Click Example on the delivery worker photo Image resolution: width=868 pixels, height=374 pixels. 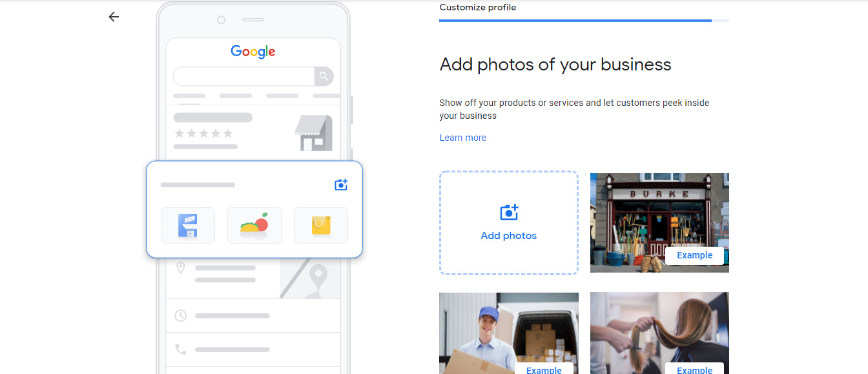coord(544,369)
